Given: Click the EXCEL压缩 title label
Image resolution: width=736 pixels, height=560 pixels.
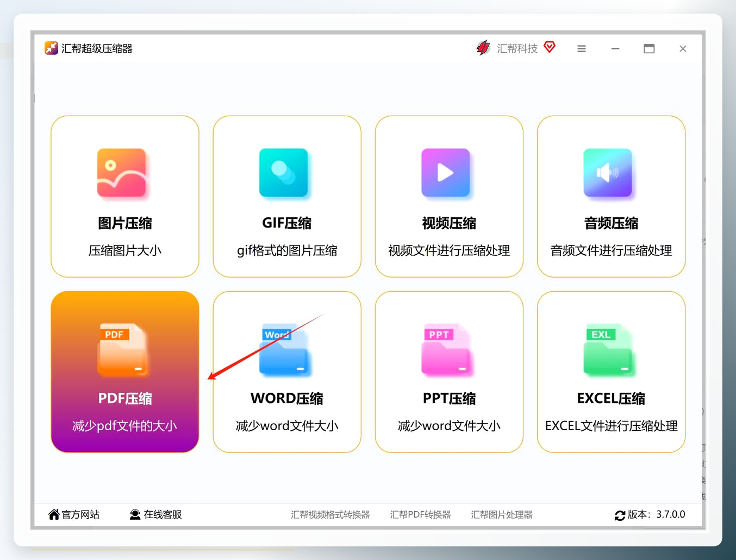Looking at the screenshot, I should click(611, 398).
